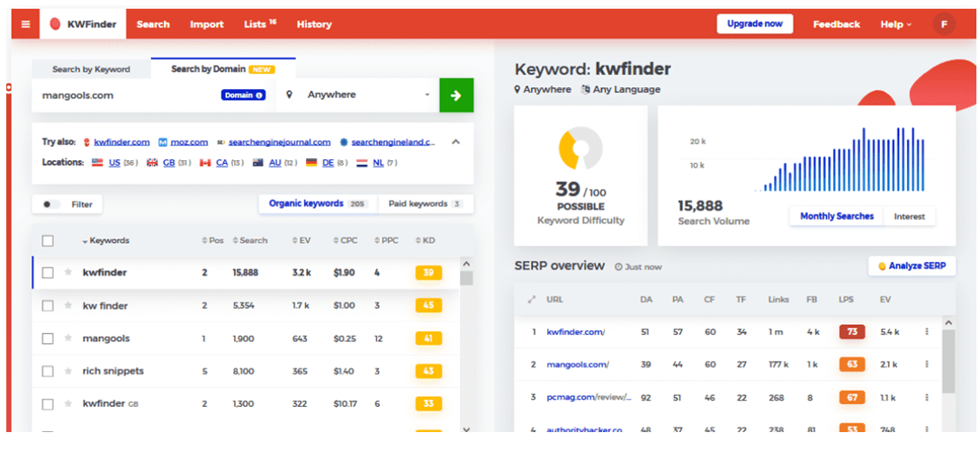This screenshot has height=451, width=980.
Task: Open the kwfinder.com suggestion link
Action: point(121,142)
